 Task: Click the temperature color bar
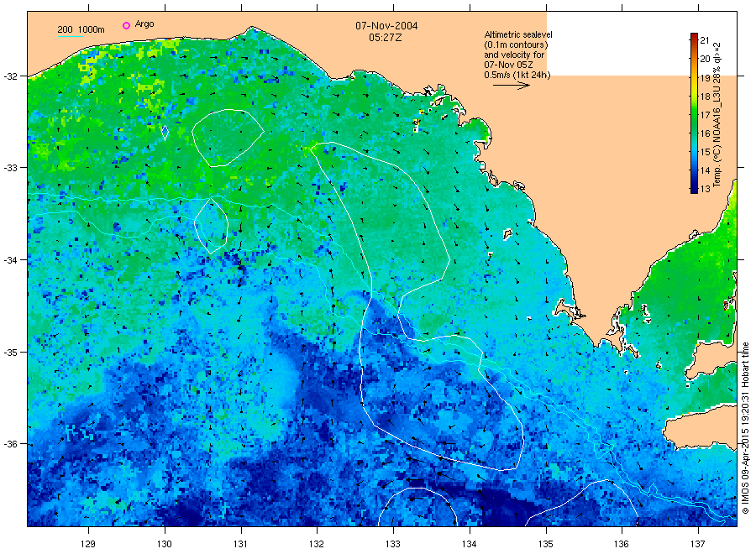coord(694,113)
